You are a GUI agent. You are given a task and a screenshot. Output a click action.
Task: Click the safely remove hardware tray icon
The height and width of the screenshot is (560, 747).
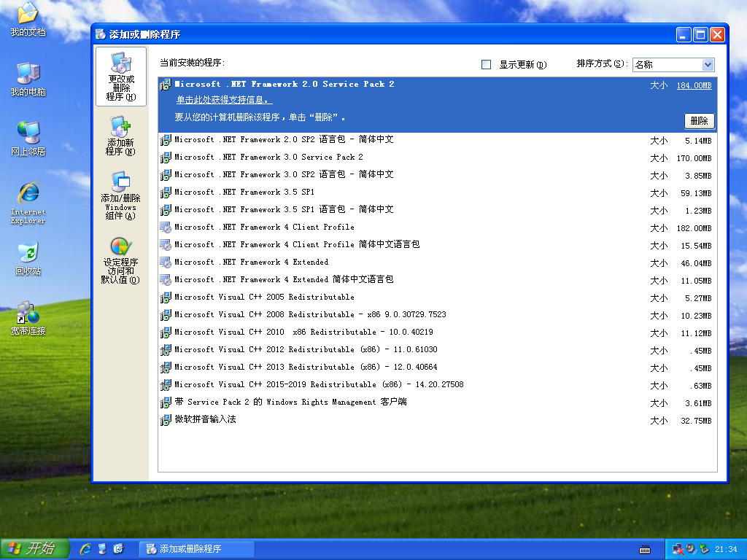point(704,550)
